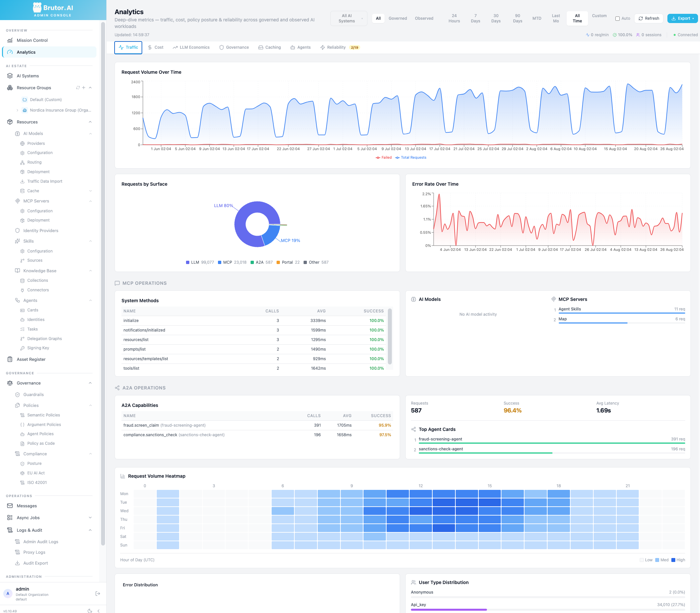Toggle dark mode moon icon
Screen dimensions: 700x613
coord(90,611)
